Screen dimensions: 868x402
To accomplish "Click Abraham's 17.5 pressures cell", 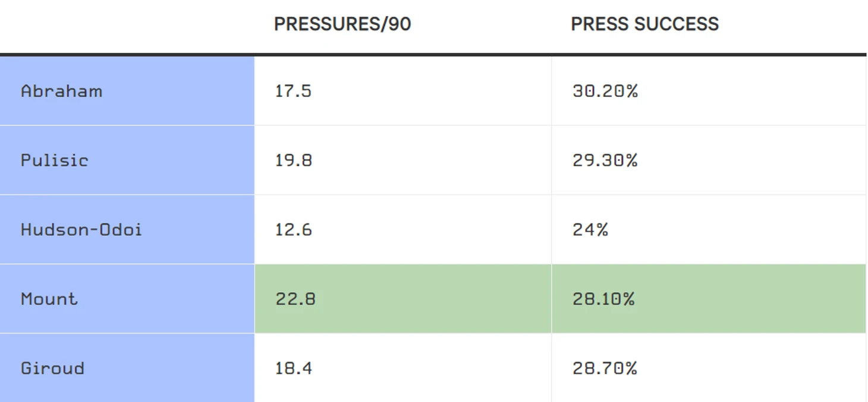I will (403, 91).
